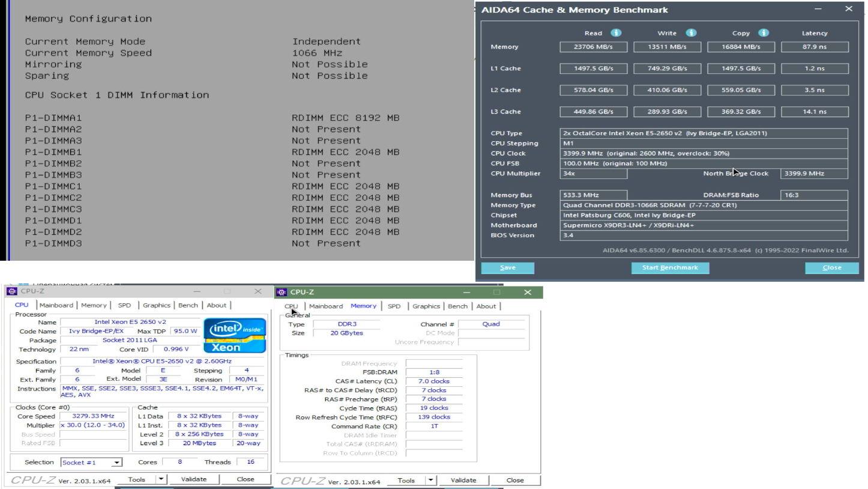Open the About tab in the CPU-Z memory timings window
The width and height of the screenshot is (868, 489).
(x=486, y=306)
